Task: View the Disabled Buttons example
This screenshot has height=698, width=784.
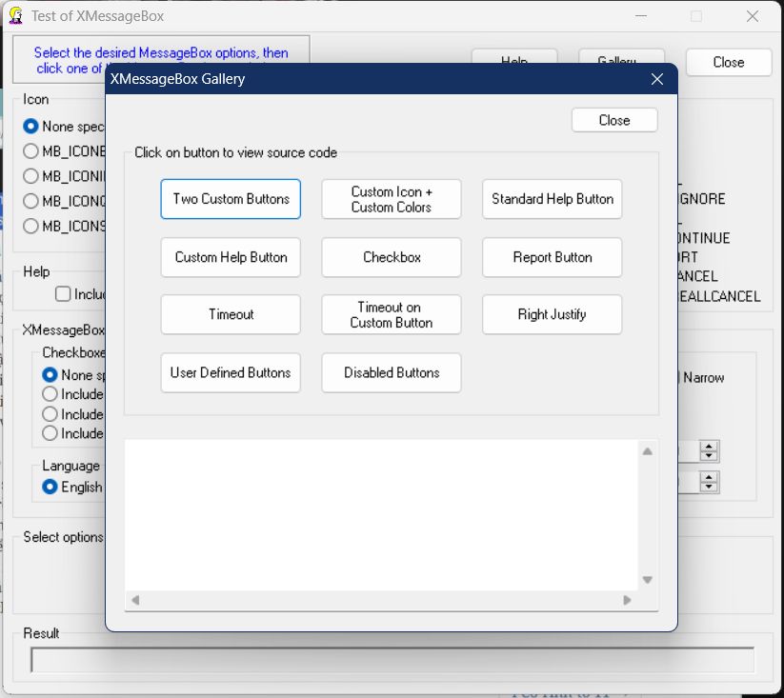Action: 392,372
